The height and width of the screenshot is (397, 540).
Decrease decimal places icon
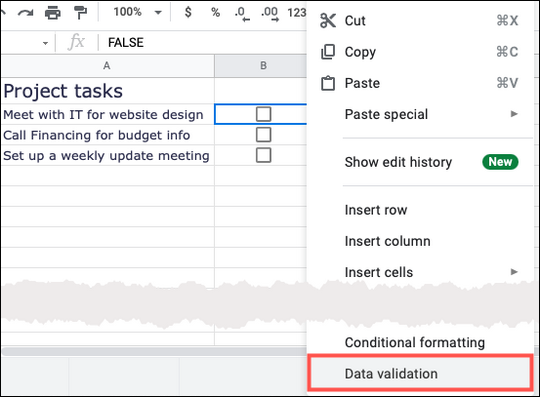coord(242,14)
